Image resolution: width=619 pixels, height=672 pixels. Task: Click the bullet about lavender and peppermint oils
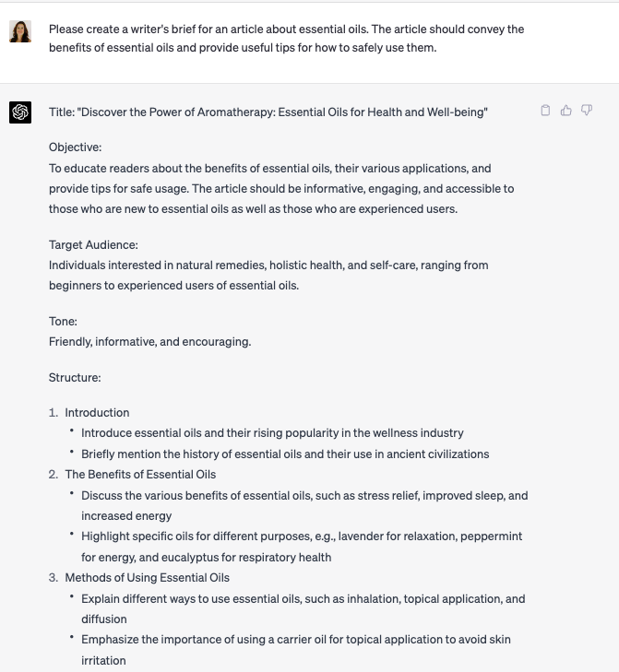pos(302,546)
